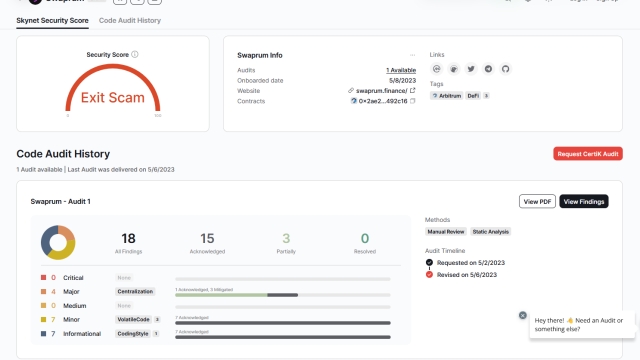Click the Onboarded date value 5/8/2023
The height and width of the screenshot is (360, 640).
(402, 80)
